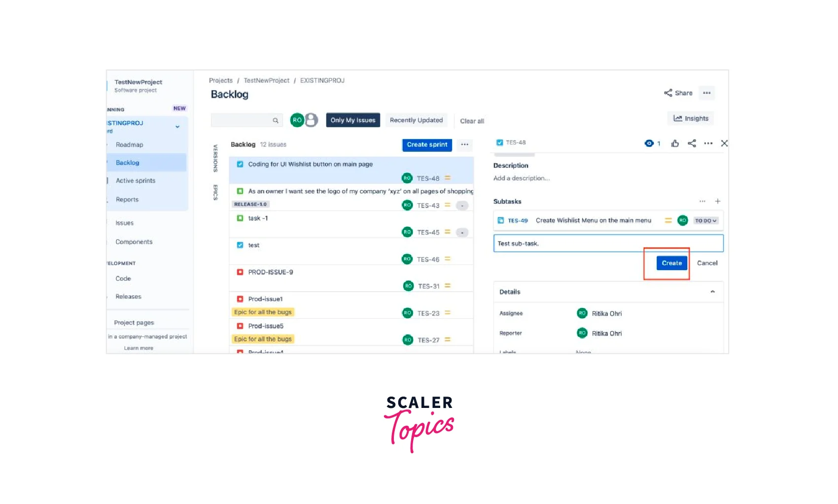
Task: Click the thumbs-up vote icon
Action: click(675, 143)
